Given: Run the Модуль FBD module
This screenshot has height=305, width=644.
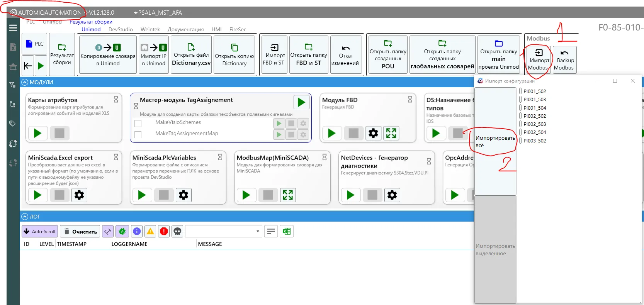Looking at the screenshot, I should coord(331,133).
